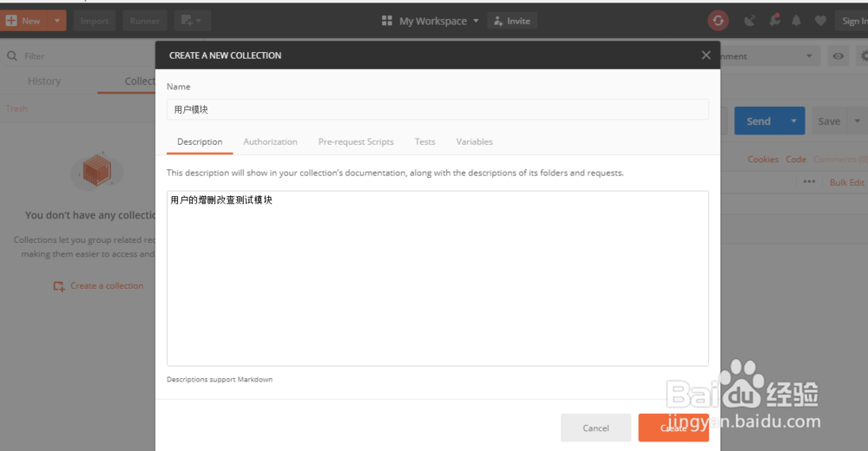The width and height of the screenshot is (868, 451).
Task: Click the Save button
Action: [x=829, y=121]
